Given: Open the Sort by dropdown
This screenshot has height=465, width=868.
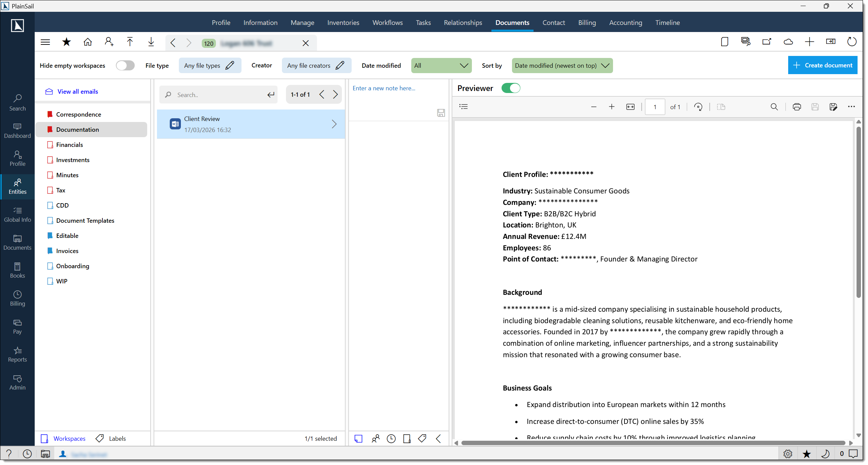Looking at the screenshot, I should tap(562, 65).
